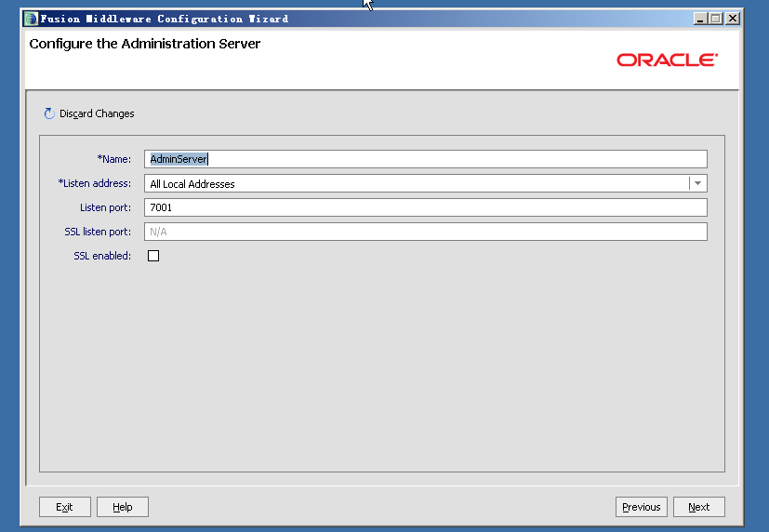
Task: Click the Oracle logo
Action: [x=667, y=60]
